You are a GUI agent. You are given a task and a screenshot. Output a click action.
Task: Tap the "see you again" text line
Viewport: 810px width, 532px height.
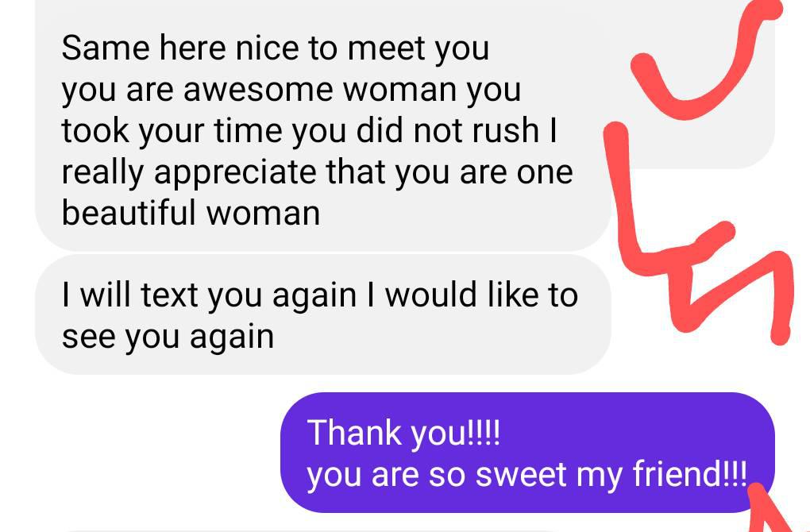[168, 337]
